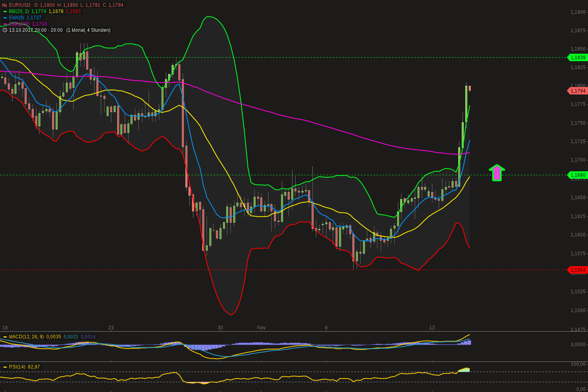588x392 pixels.
Task: Click the Bollinger middle band value 1,1678
Action: tap(56, 11)
